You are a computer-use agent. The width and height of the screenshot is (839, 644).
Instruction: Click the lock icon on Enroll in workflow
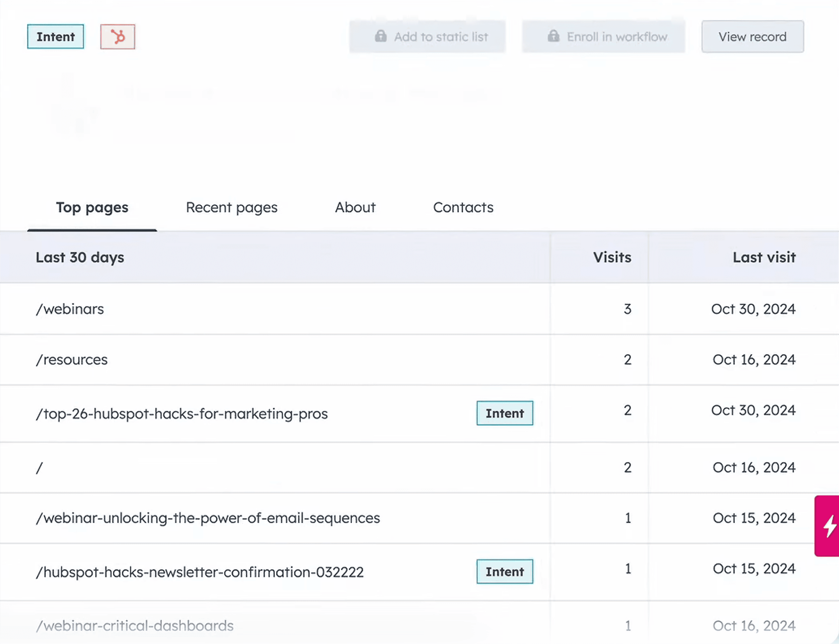[x=553, y=36]
